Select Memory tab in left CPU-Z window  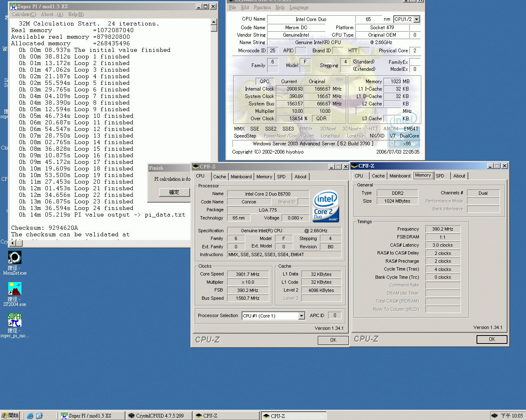(x=264, y=177)
